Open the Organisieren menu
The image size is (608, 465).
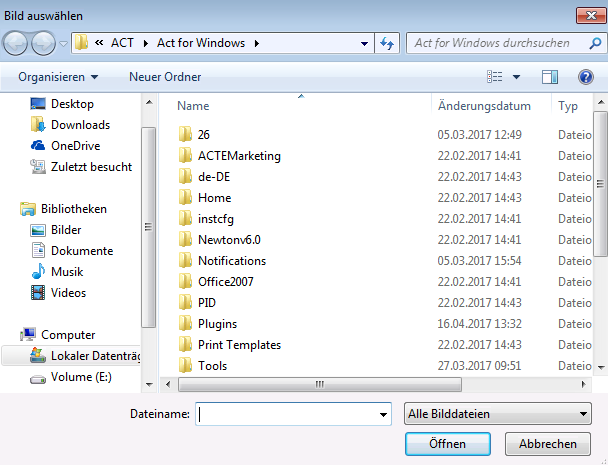tap(58, 77)
